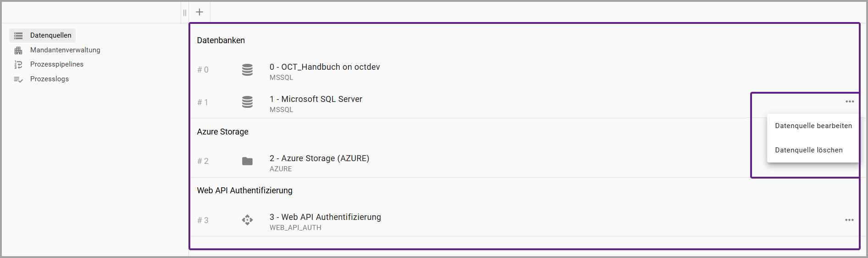Click the sidebar splitter handle
Viewport: 868px width, 258px height.
pyautogui.click(x=185, y=13)
